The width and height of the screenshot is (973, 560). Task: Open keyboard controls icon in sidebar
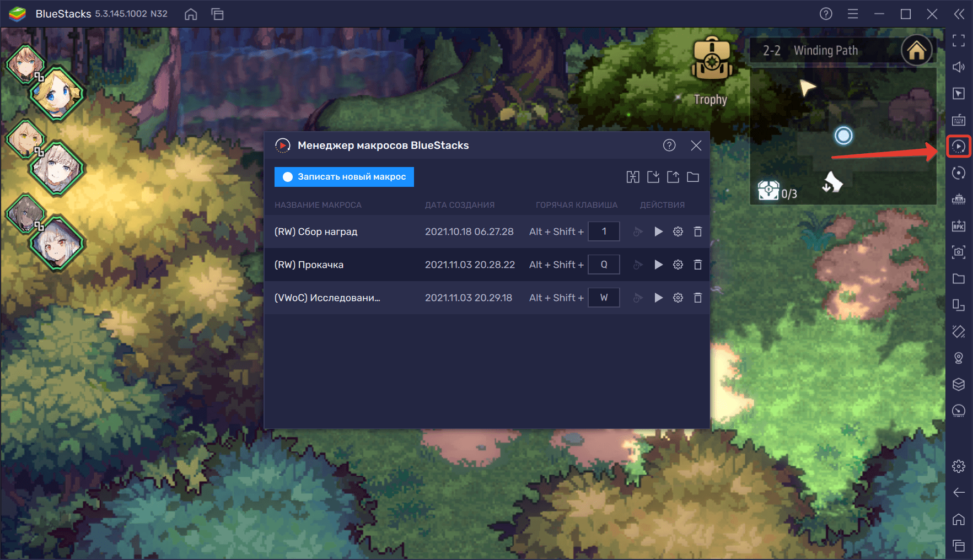click(959, 120)
